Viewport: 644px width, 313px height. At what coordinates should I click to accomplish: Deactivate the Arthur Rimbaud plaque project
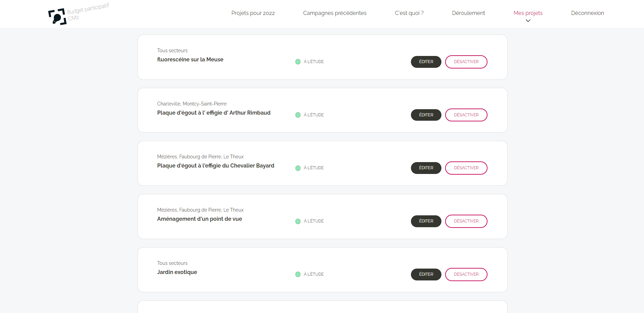click(x=466, y=115)
